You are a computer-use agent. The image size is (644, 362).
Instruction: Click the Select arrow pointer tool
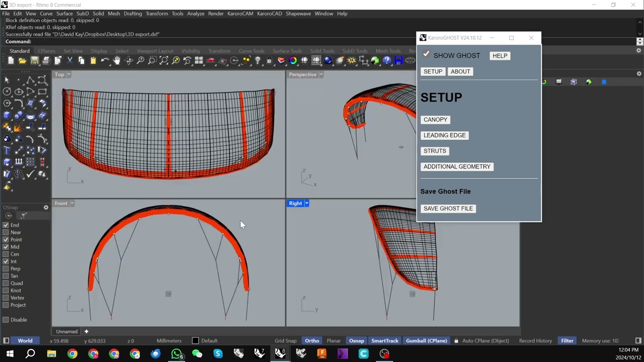coord(7,80)
